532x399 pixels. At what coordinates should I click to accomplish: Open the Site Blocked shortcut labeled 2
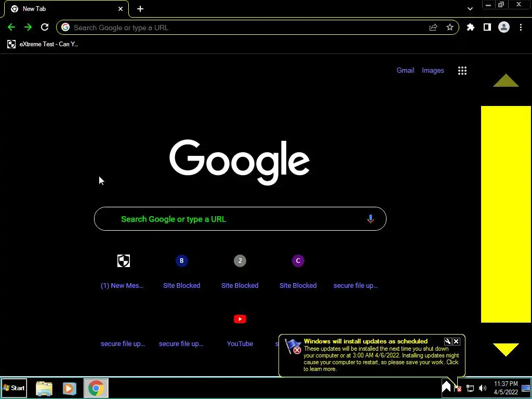(240, 271)
